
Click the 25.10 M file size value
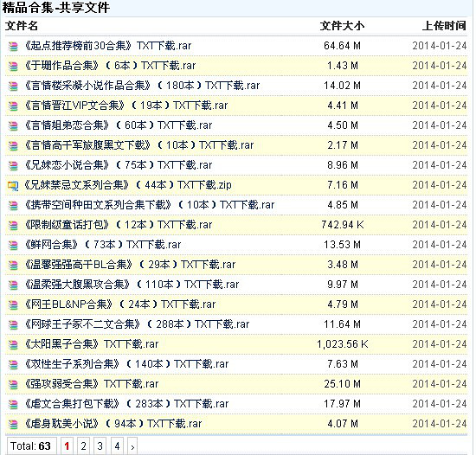pyautogui.click(x=342, y=384)
